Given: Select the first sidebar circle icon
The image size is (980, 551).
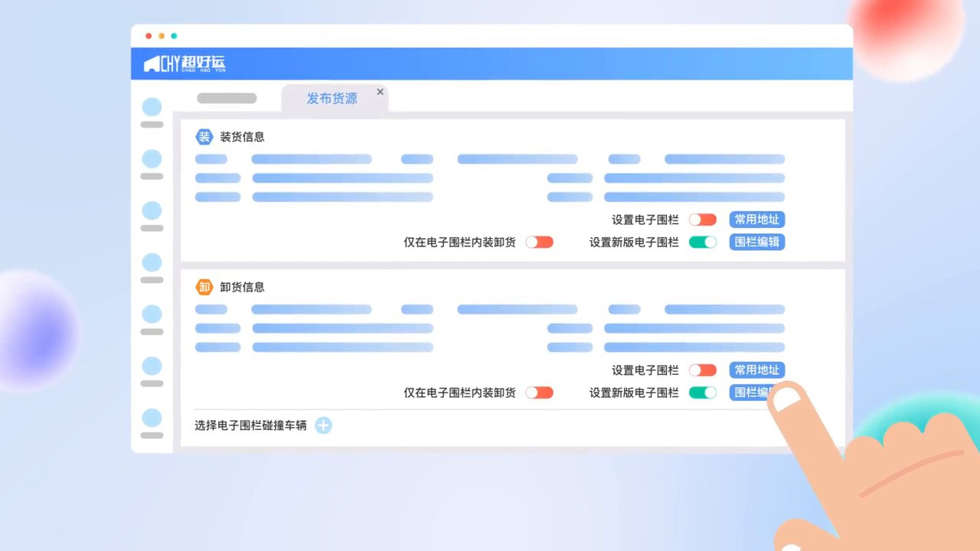Looking at the screenshot, I should point(152,108).
